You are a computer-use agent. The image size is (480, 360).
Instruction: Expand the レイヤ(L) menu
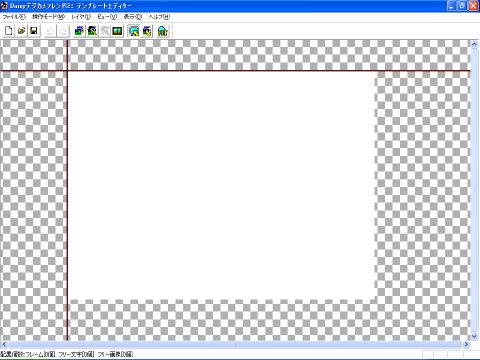(x=81, y=17)
